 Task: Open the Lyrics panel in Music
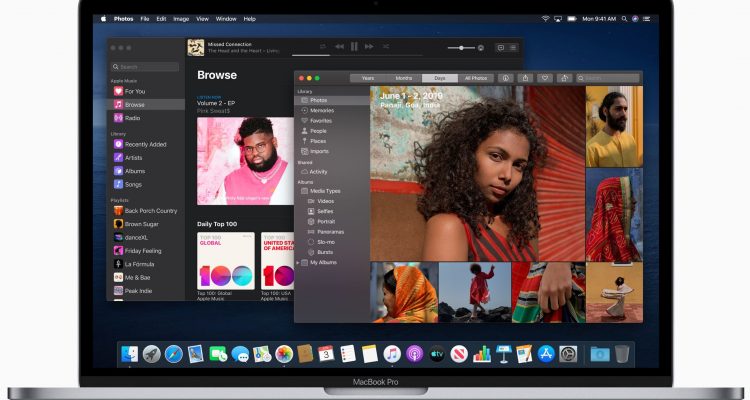[501, 47]
